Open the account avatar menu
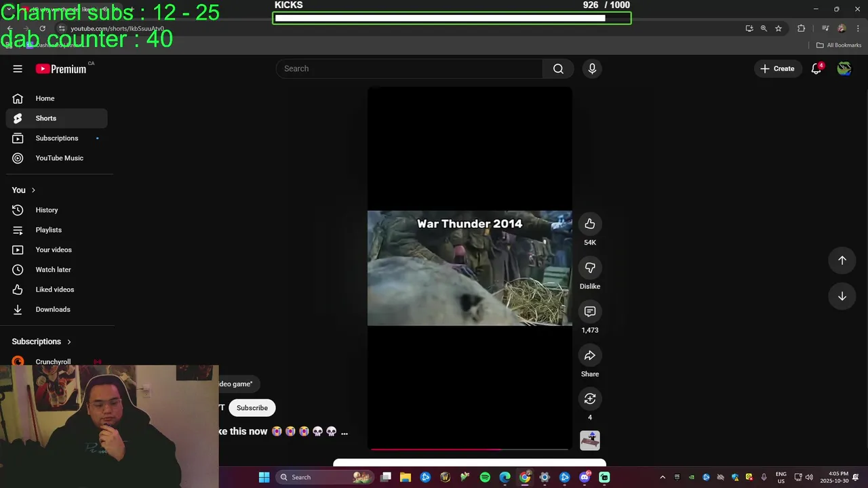The width and height of the screenshot is (868, 488). 844,68
